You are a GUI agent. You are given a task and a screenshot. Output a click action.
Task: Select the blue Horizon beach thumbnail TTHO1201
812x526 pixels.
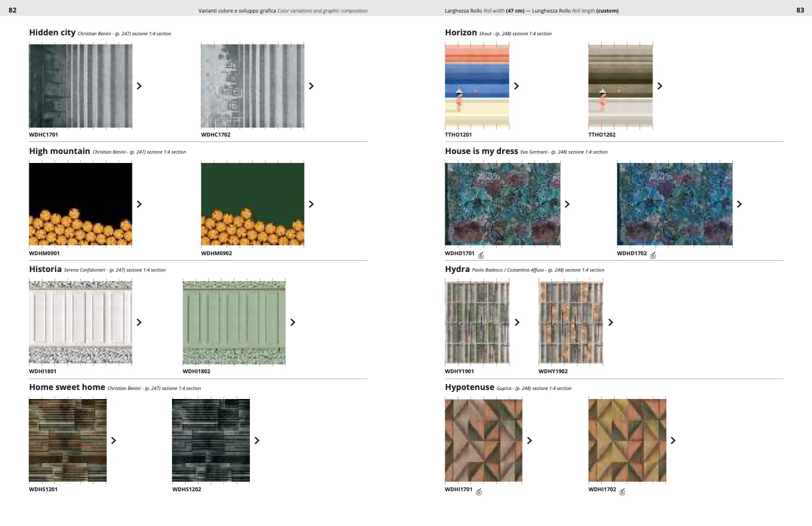pyautogui.click(x=477, y=86)
